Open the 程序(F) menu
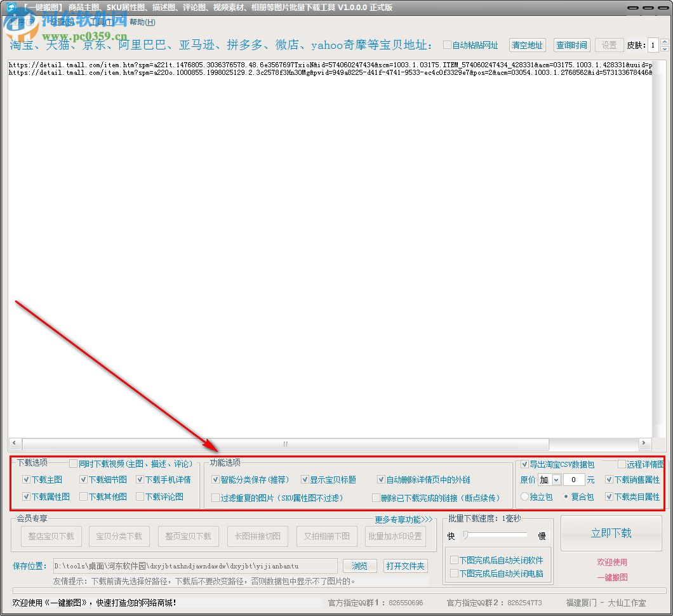Screen dimensions: 673x616 pos(22,22)
